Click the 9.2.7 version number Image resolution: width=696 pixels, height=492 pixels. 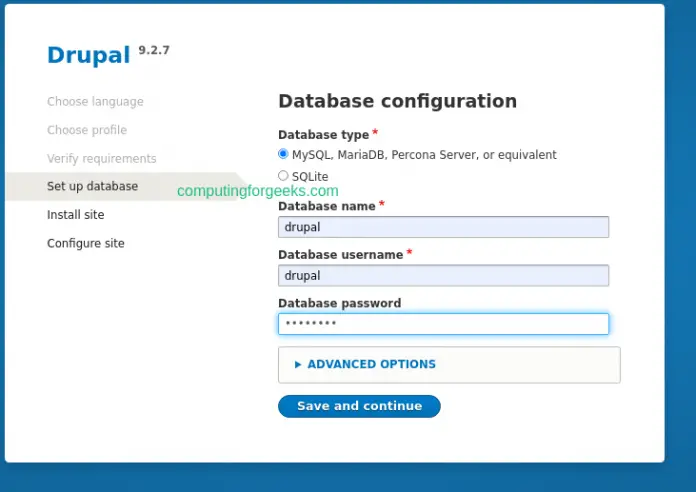(x=154, y=49)
